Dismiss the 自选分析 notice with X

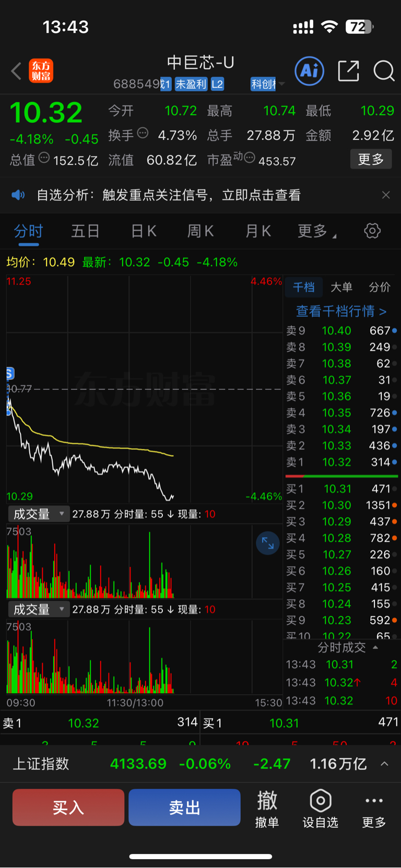point(386,195)
